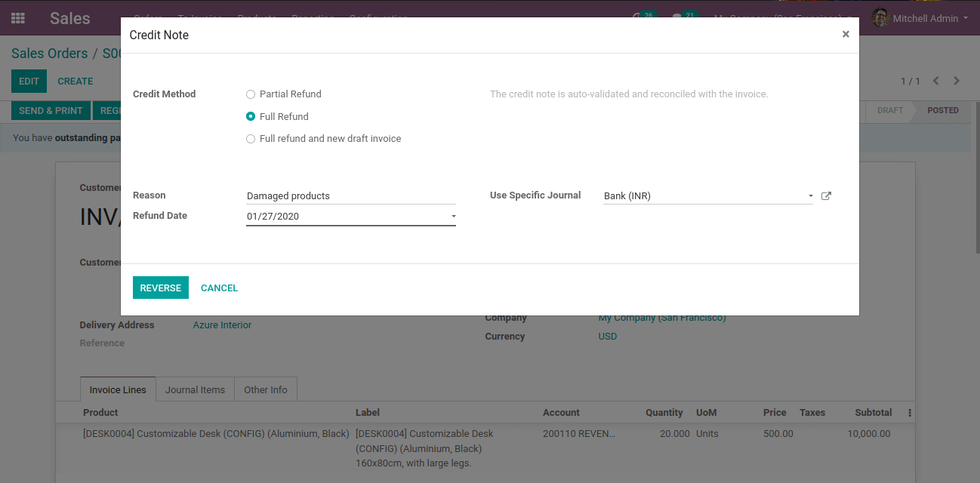Select Full Refund radio option
Image resolution: width=980 pixels, height=483 pixels.
tap(251, 117)
